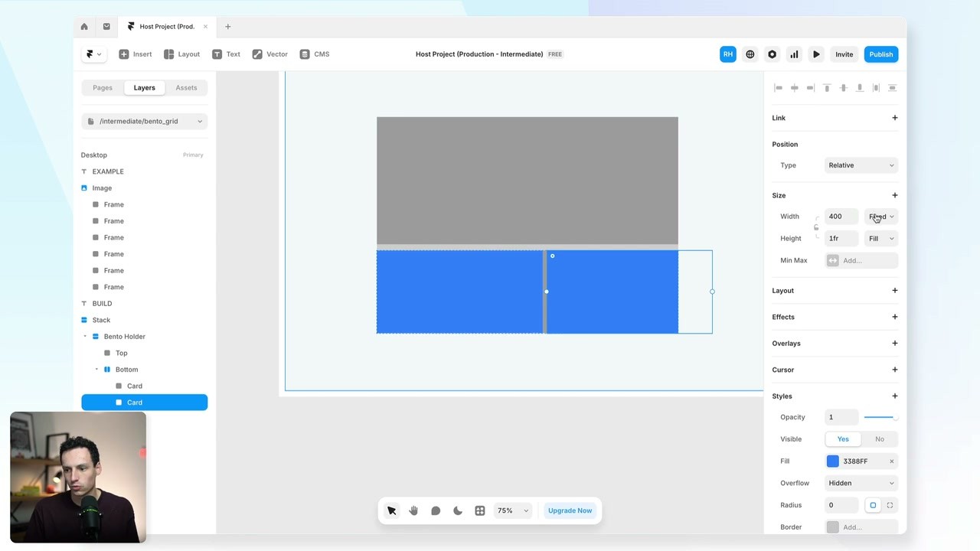Switch to the Pages tab
980x551 pixels.
103,88
